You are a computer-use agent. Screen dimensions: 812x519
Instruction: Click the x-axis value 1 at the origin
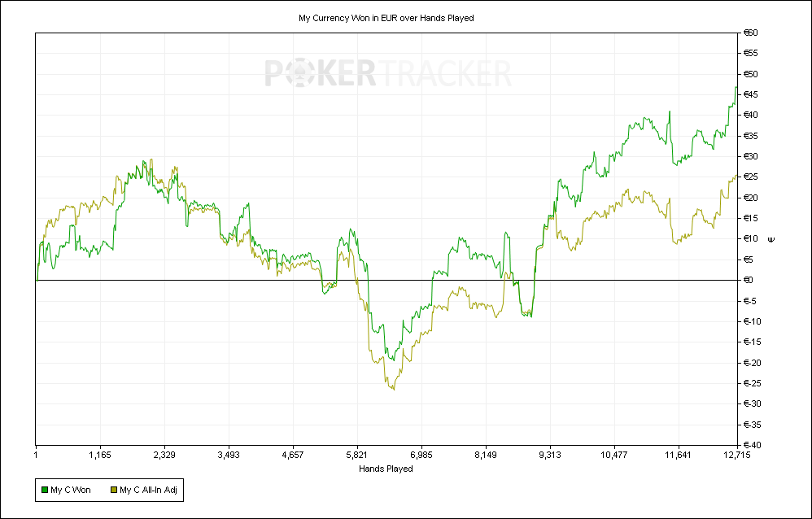36,456
